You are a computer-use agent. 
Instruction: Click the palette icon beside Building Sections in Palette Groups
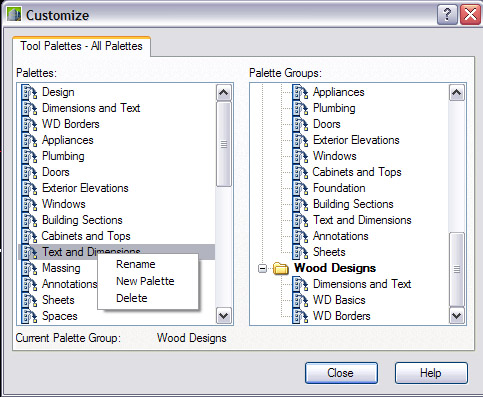tap(300, 204)
